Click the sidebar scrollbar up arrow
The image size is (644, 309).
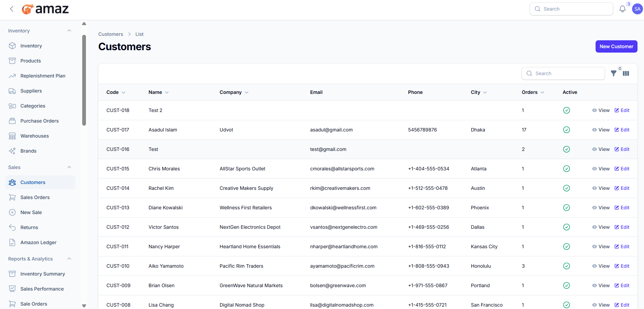click(x=84, y=24)
